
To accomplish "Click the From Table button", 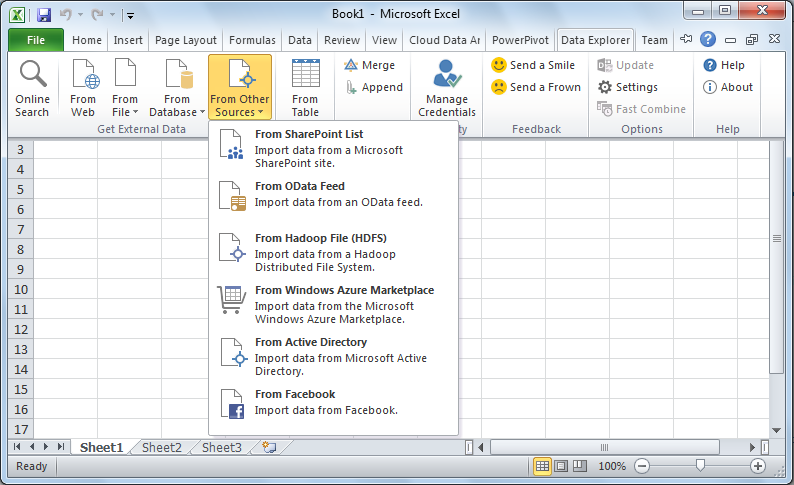I will point(305,88).
